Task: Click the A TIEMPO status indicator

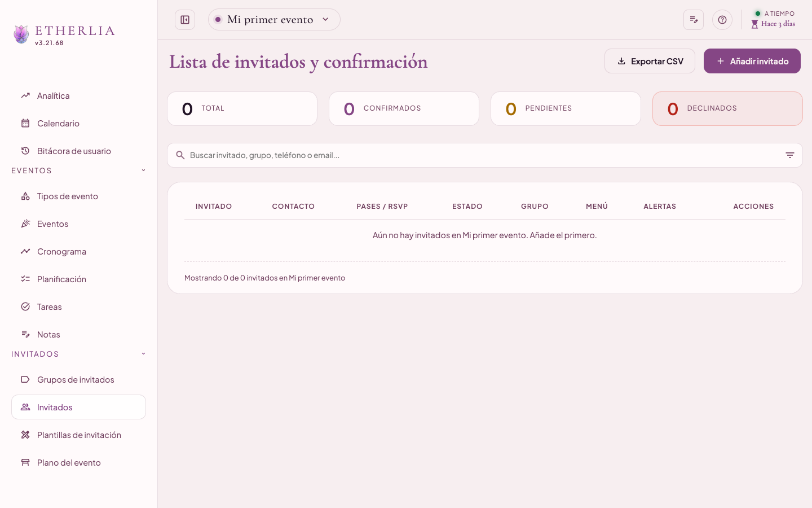Action: tap(775, 14)
